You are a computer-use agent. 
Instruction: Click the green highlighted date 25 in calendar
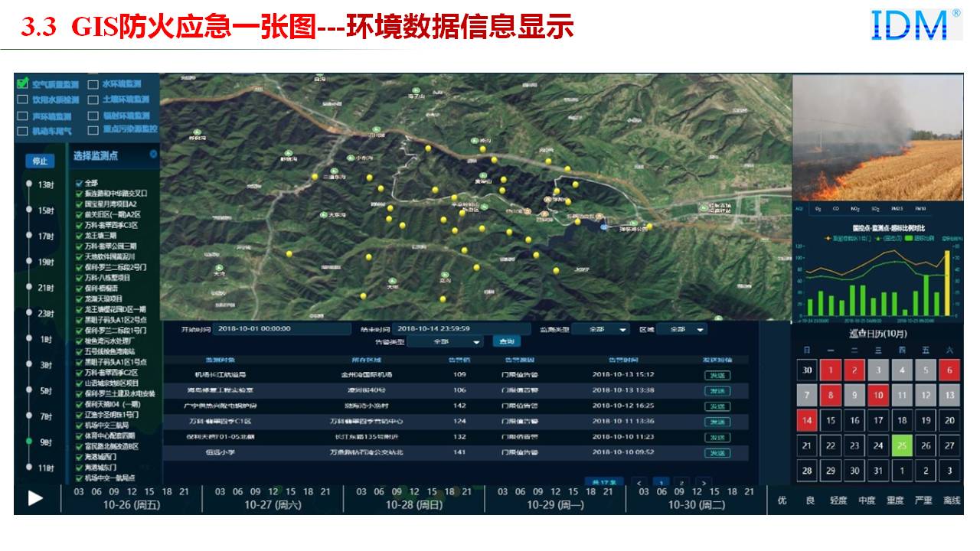(x=902, y=445)
